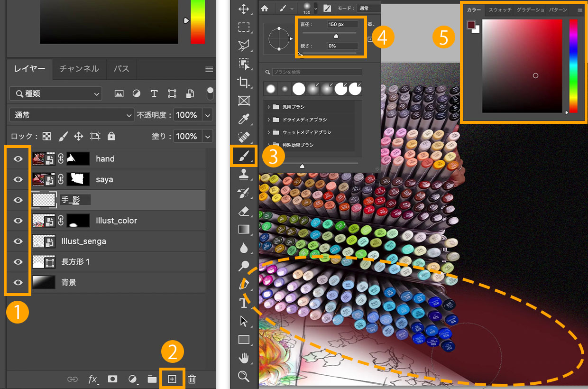The image size is (588, 389).
Task: Select the Clone Stamp tool
Action: 244,174
